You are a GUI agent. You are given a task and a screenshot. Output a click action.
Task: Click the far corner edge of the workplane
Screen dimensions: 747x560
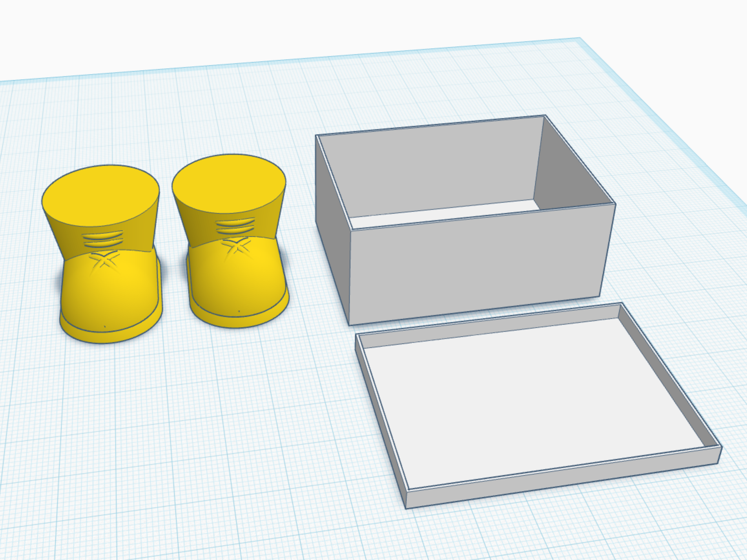point(580,38)
